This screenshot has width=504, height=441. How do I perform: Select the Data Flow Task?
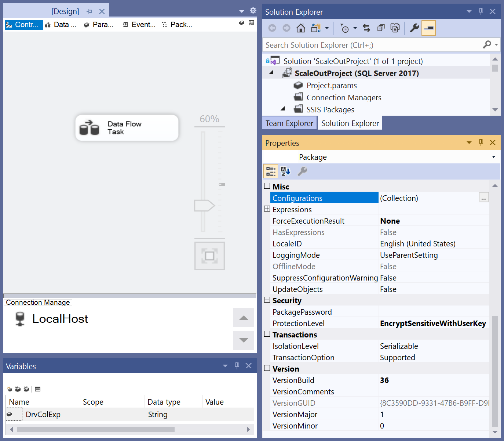pos(126,127)
